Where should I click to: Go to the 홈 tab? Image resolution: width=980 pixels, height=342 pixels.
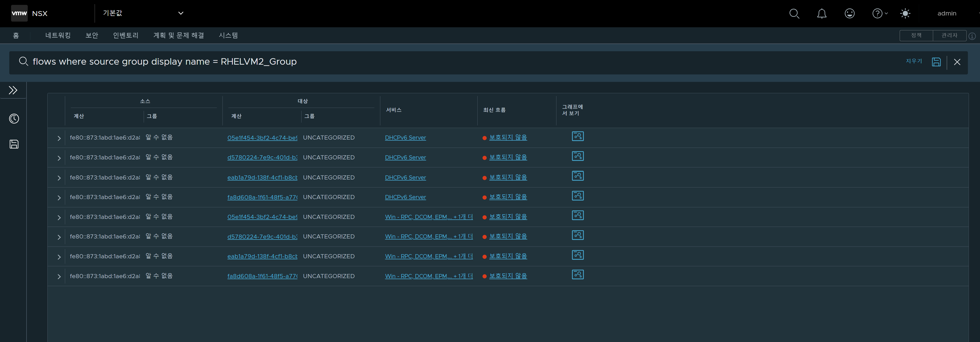16,35
